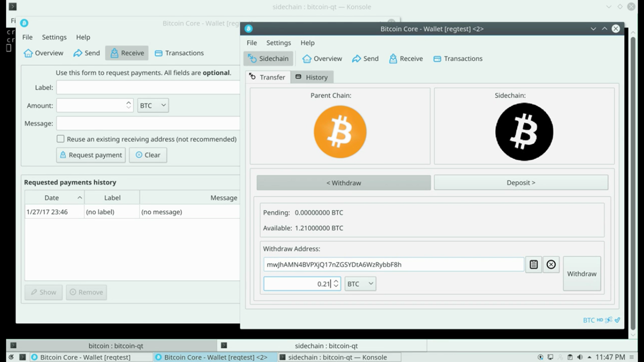Open File menu in front wallet window
This screenshot has width=644, height=362.
[252, 42]
